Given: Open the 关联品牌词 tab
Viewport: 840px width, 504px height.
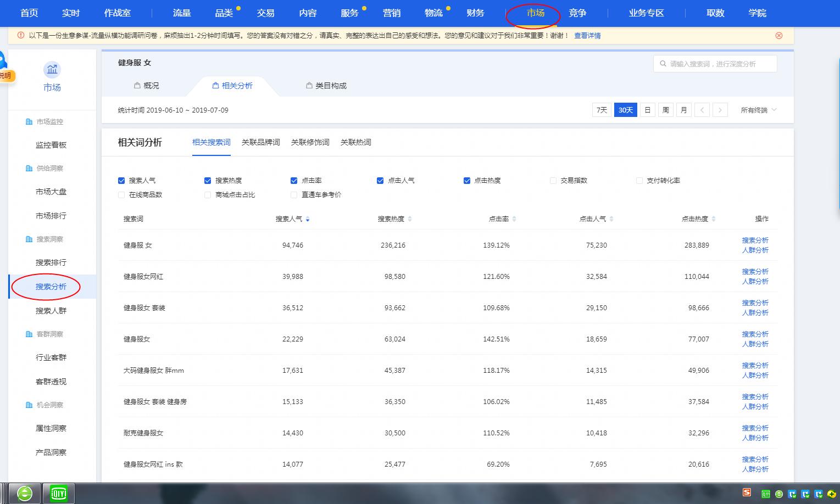Looking at the screenshot, I should pos(260,142).
